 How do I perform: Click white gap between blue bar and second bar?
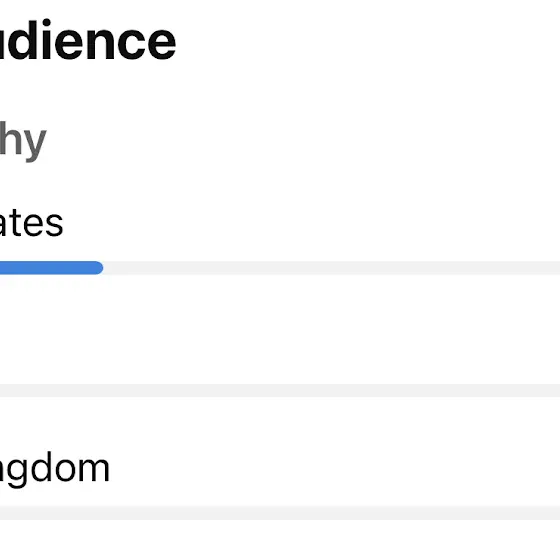coord(280,329)
